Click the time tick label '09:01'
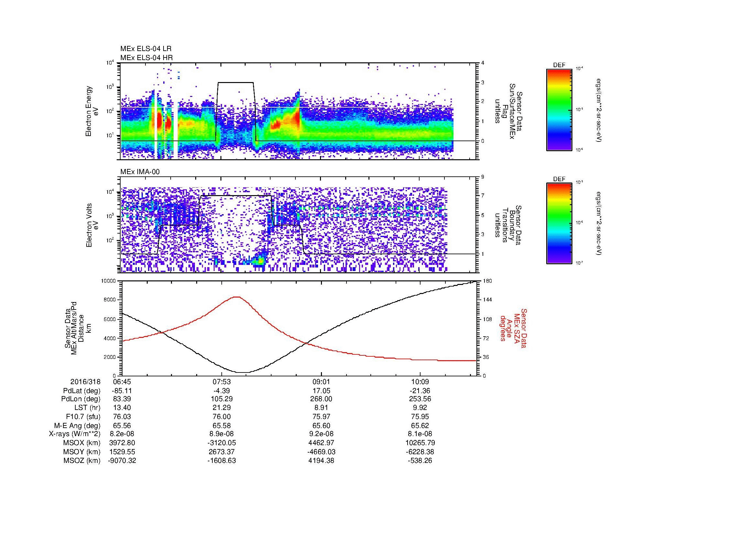This screenshot has width=756, height=534. 321,382
